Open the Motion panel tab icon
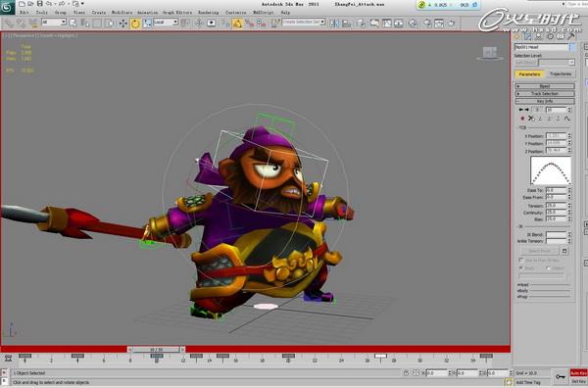This screenshot has width=588, height=388. (x=550, y=36)
